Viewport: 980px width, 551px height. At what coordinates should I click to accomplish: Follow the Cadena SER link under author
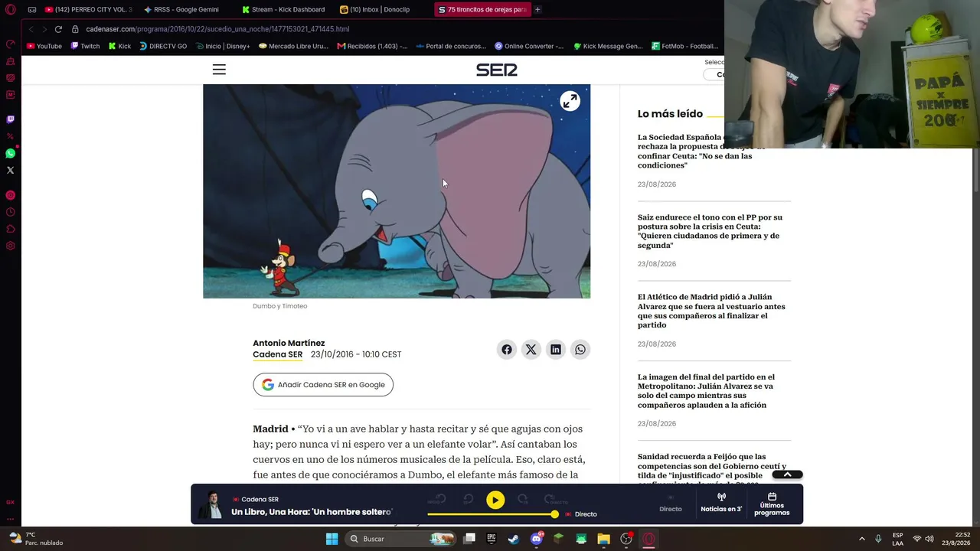coord(278,354)
